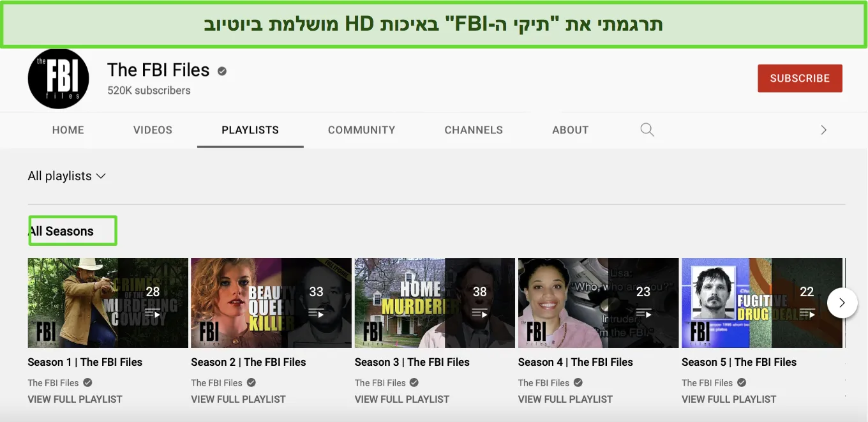This screenshot has height=422, width=868.
Task: Click playlist icon on Season 1 thumbnail
Action: [153, 313]
